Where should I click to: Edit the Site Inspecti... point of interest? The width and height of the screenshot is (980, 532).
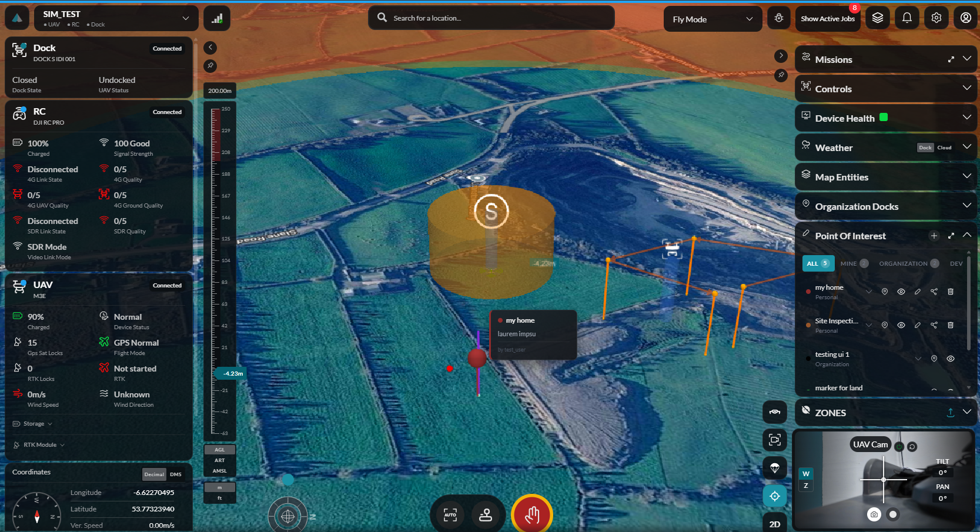(918, 325)
